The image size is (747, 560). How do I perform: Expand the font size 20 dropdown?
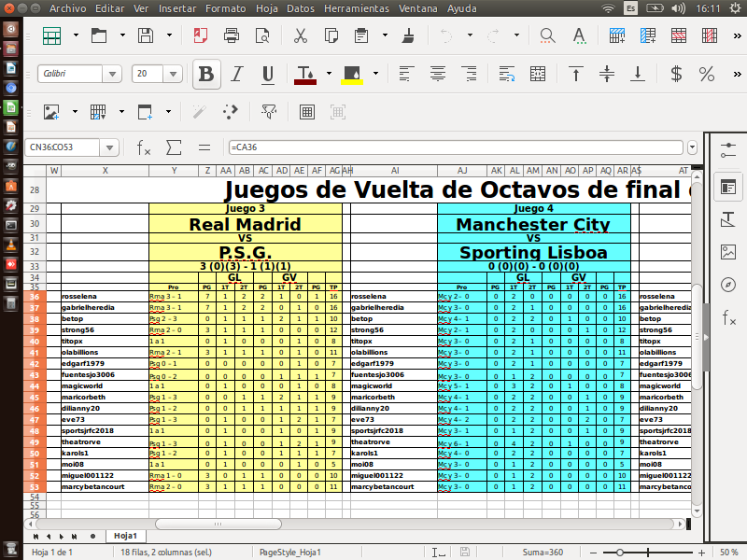point(173,74)
